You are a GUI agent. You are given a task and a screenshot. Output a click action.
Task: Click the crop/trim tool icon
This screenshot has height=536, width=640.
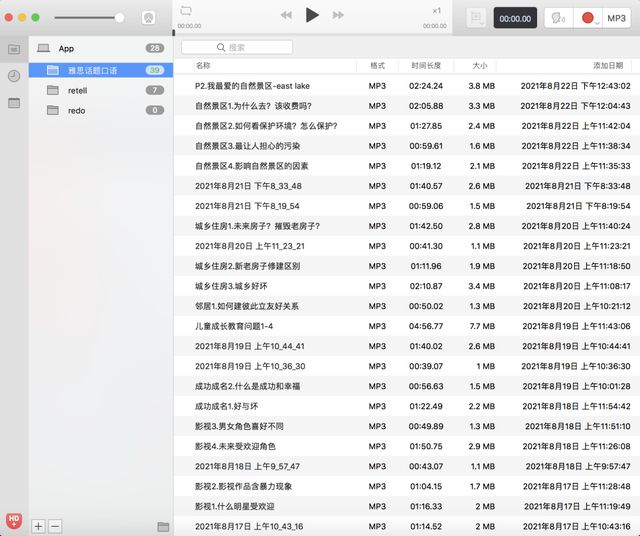click(x=476, y=18)
